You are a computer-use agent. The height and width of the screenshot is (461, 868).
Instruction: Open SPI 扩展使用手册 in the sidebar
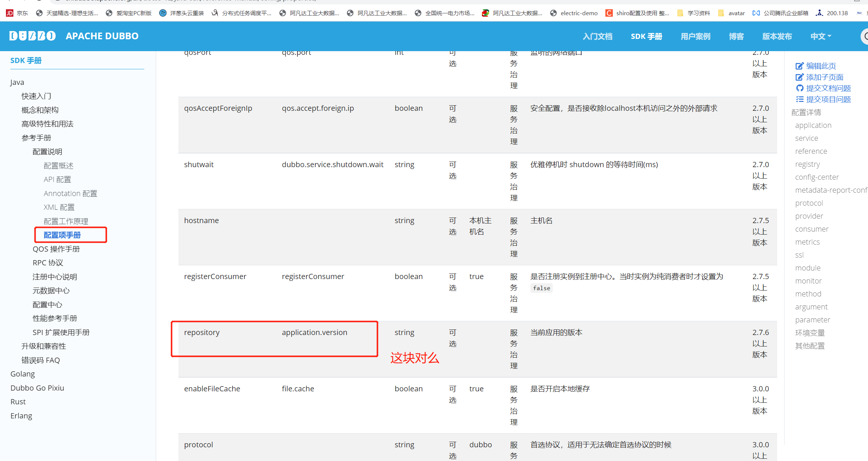click(x=61, y=332)
